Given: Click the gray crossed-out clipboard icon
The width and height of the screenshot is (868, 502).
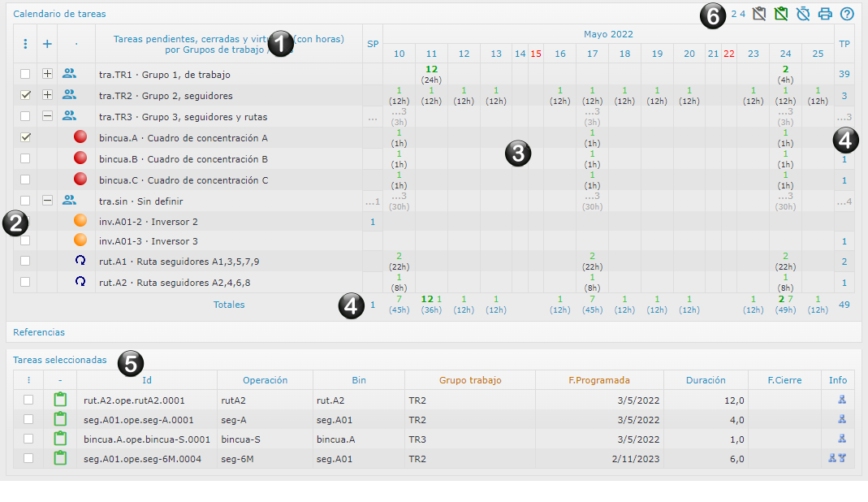Looking at the screenshot, I should (x=759, y=14).
